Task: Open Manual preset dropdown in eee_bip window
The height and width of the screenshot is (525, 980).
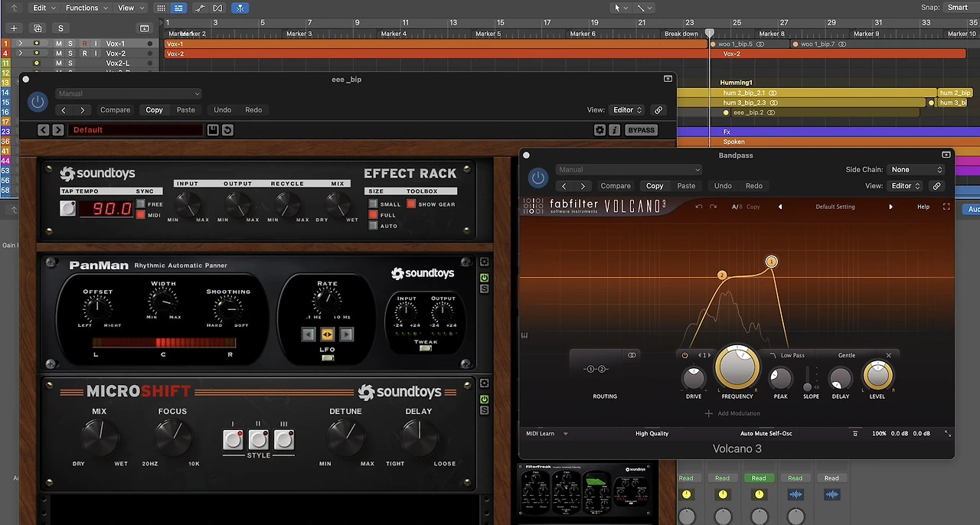Action: tap(128, 94)
